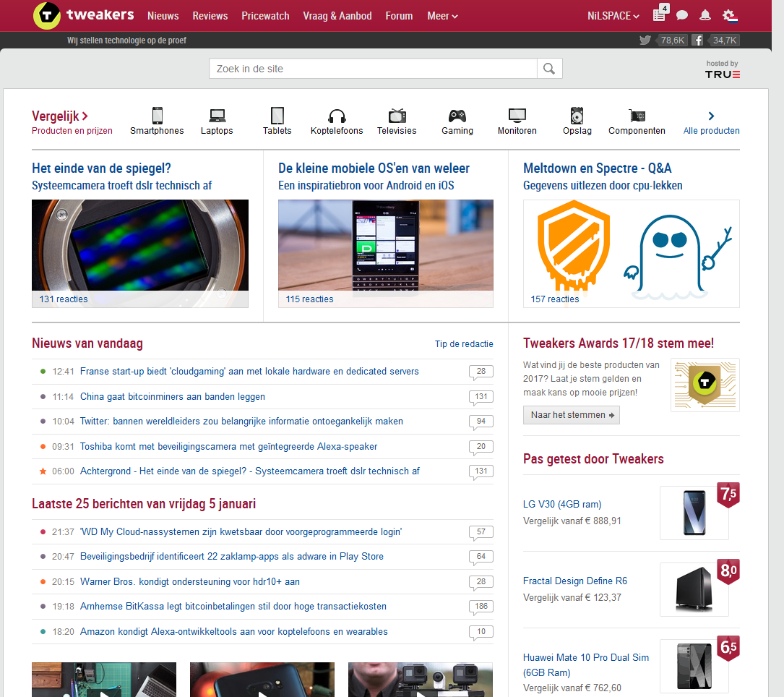The image size is (784, 697).
Task: Open the NiLSPACE user dropdown
Action: (613, 16)
